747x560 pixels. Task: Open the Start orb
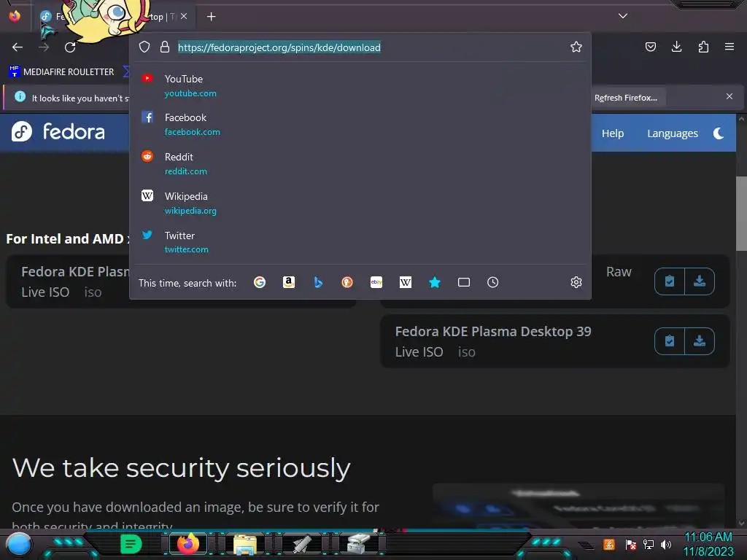click(x=19, y=545)
